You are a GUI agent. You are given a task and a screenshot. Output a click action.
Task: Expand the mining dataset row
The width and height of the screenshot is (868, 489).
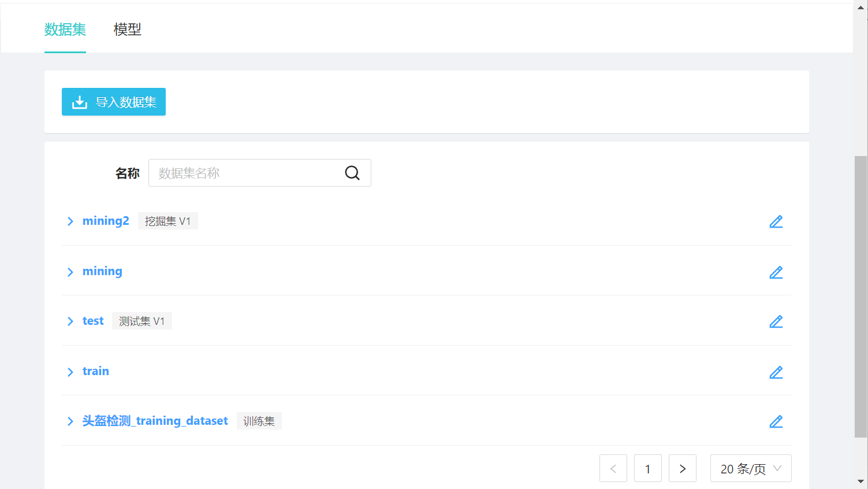[70, 272]
